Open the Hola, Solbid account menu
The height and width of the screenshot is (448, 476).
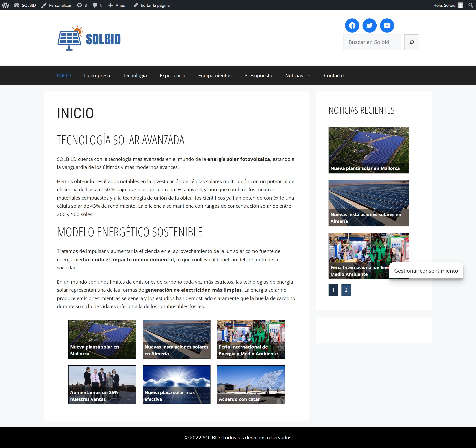444,5
